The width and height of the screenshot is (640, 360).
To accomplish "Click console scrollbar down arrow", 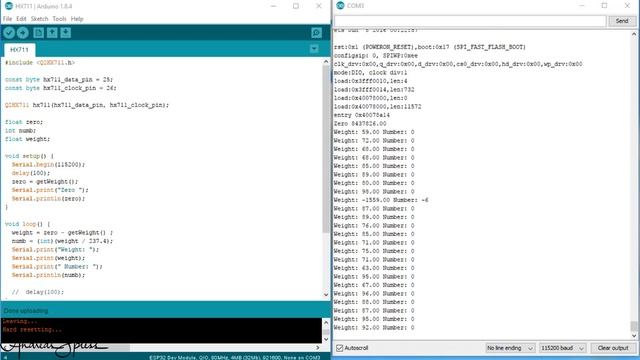I will click(x=326, y=339).
